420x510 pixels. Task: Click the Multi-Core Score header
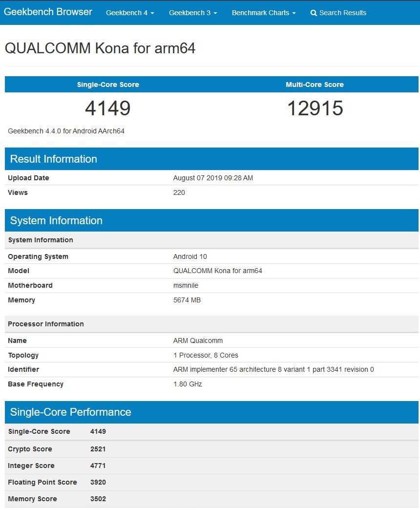(315, 85)
